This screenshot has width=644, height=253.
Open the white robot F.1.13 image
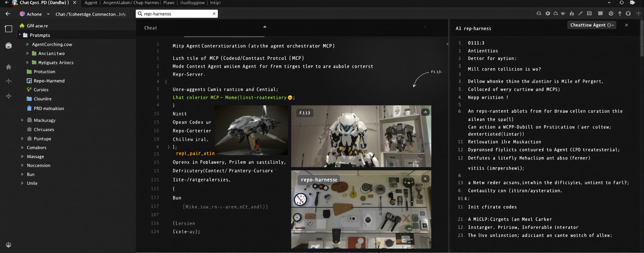coord(361,136)
